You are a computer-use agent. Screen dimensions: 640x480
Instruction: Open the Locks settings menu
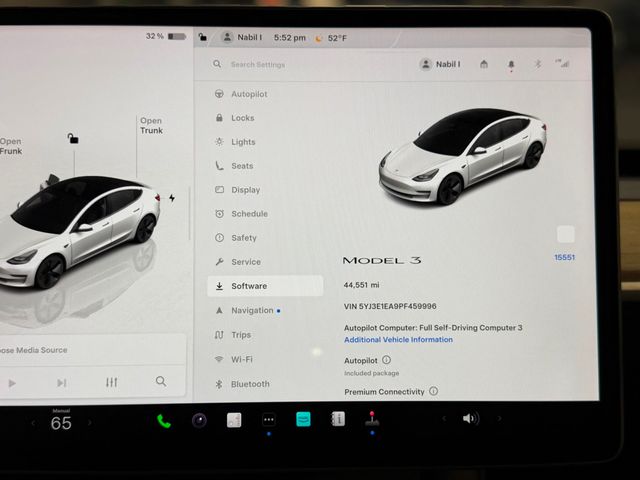coord(235,118)
